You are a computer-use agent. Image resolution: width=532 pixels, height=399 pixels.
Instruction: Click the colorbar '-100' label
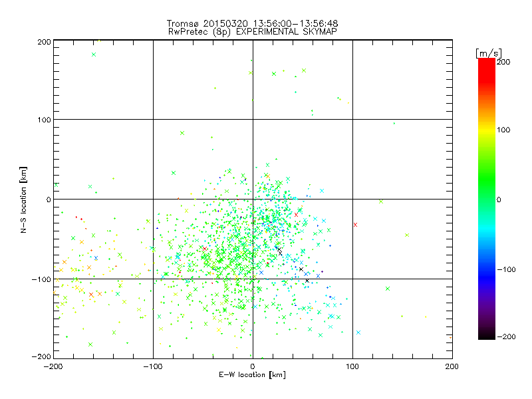point(506,269)
